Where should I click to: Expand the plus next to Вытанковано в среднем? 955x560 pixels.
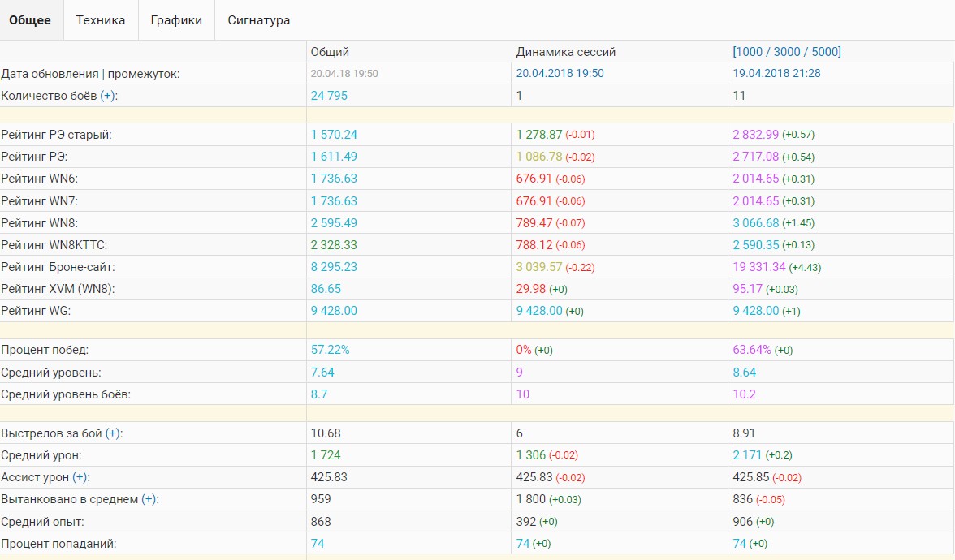149,499
